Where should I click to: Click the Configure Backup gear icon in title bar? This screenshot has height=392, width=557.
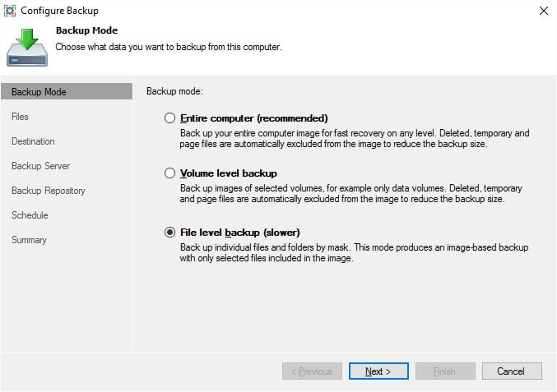tap(10, 11)
